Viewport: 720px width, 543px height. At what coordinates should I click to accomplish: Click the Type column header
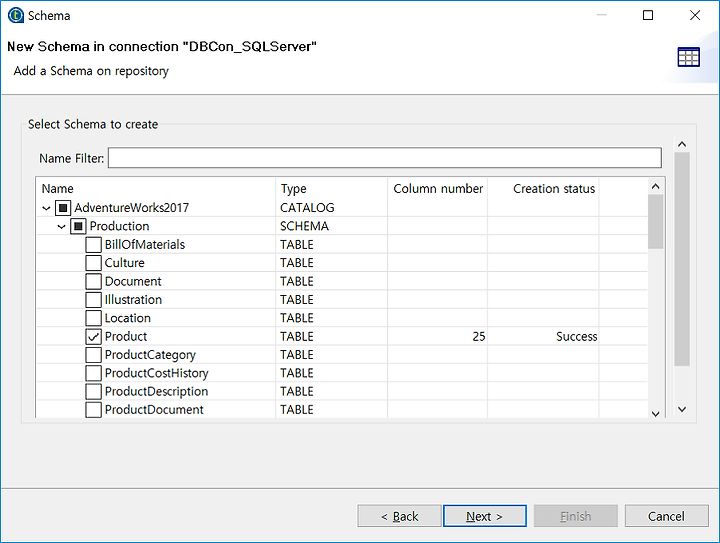pyautogui.click(x=332, y=189)
